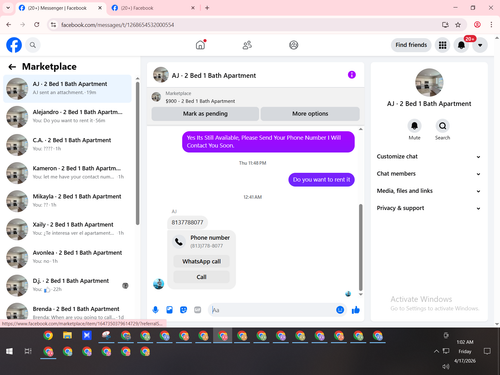The image size is (500, 375).
Task: Open the Windows Start button
Action: [9, 351]
